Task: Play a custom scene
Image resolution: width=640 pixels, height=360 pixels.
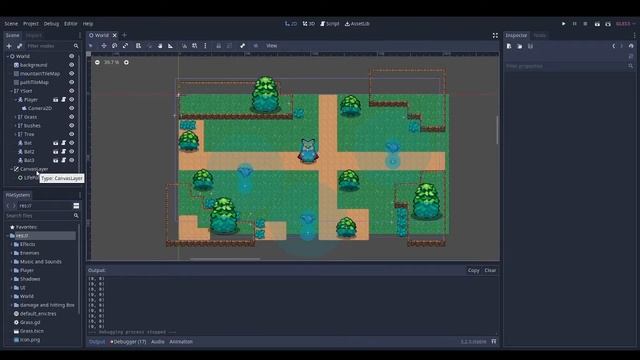Action: (608, 24)
